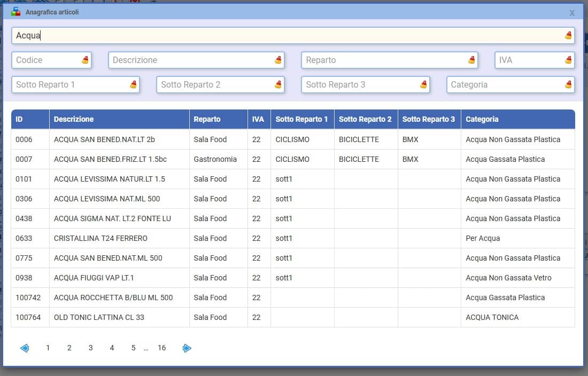Clear the Reparto filter with its icon
The image size is (588, 376).
point(471,60)
